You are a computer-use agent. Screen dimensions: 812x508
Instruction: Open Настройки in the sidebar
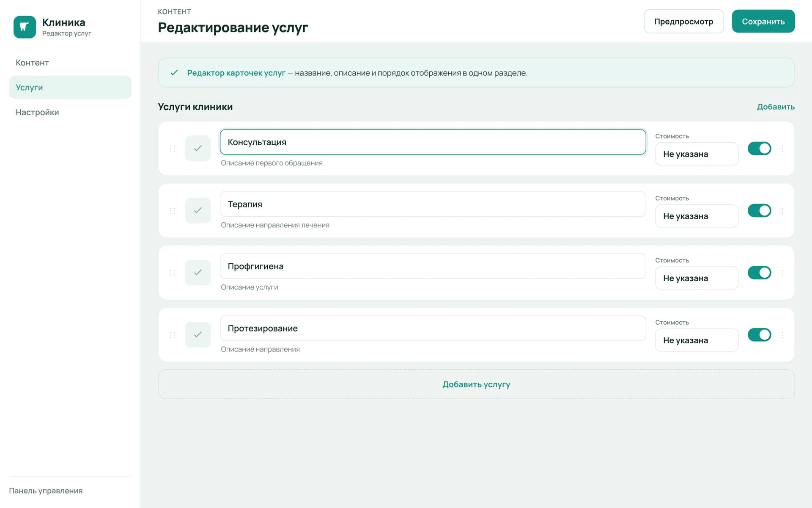pyautogui.click(x=70, y=112)
